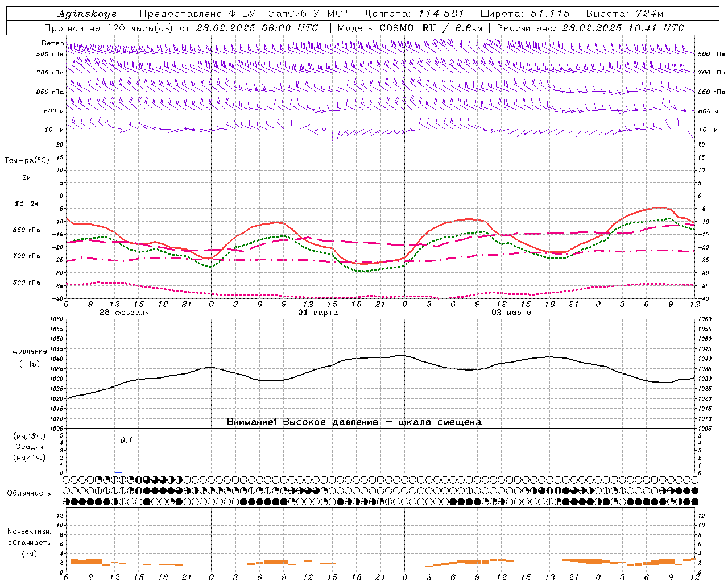Click the "500 гПа" temperature legend entry
This screenshot has height=582, width=728.
pos(26,282)
